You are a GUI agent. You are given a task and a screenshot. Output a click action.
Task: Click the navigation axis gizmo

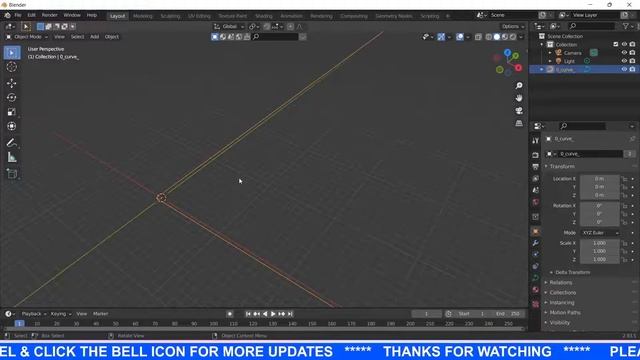508,62
